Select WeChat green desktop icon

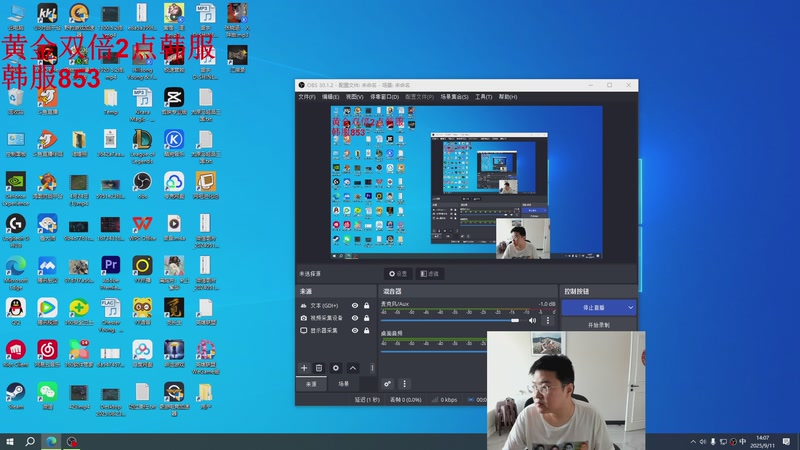[x=47, y=396]
